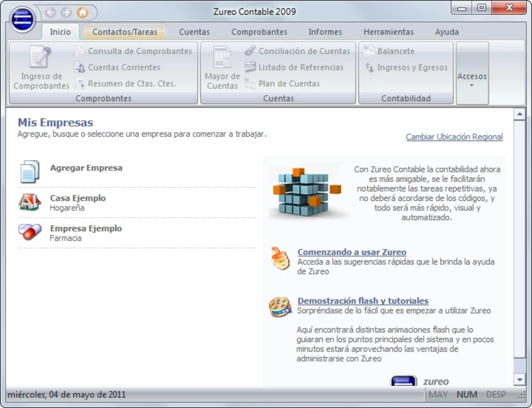The width and height of the screenshot is (532, 408).
Task: Go forward with the right arrow button
Action: (x=66, y=13)
